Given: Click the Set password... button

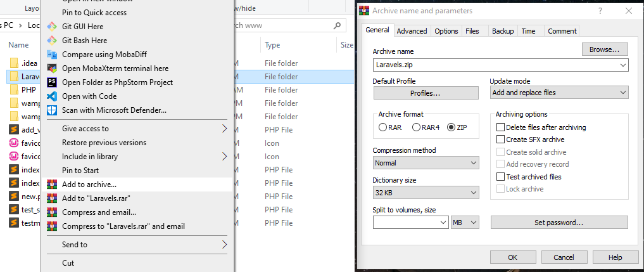Looking at the screenshot, I should 559,223.
